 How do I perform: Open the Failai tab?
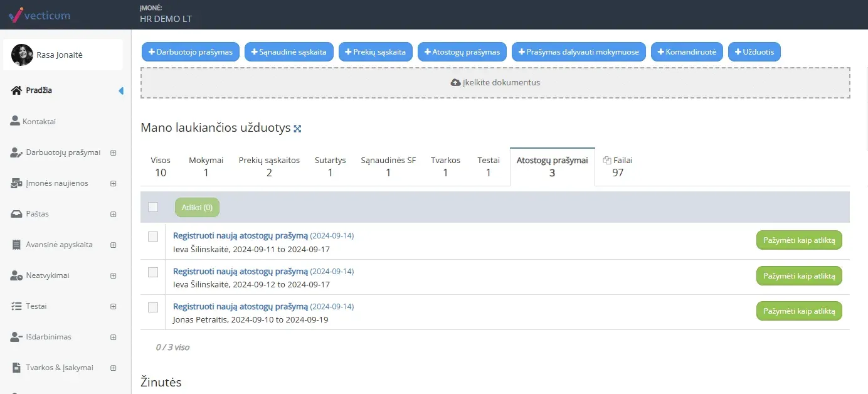point(618,166)
